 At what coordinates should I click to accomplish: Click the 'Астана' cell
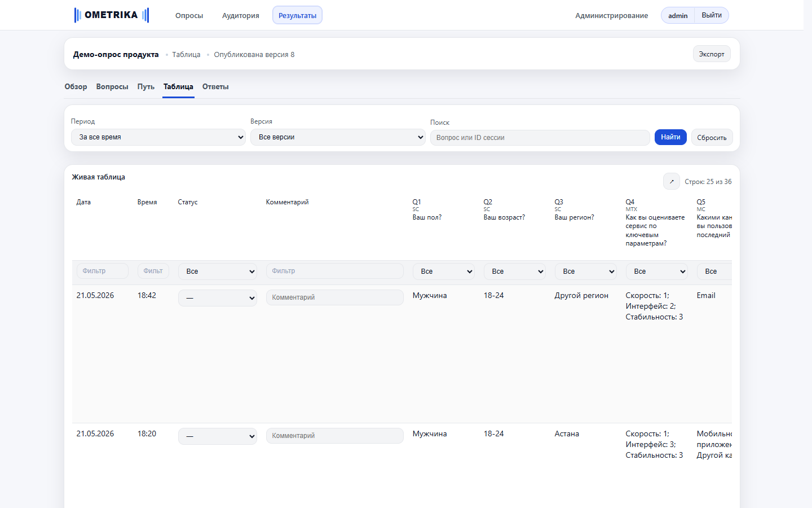coord(567,433)
